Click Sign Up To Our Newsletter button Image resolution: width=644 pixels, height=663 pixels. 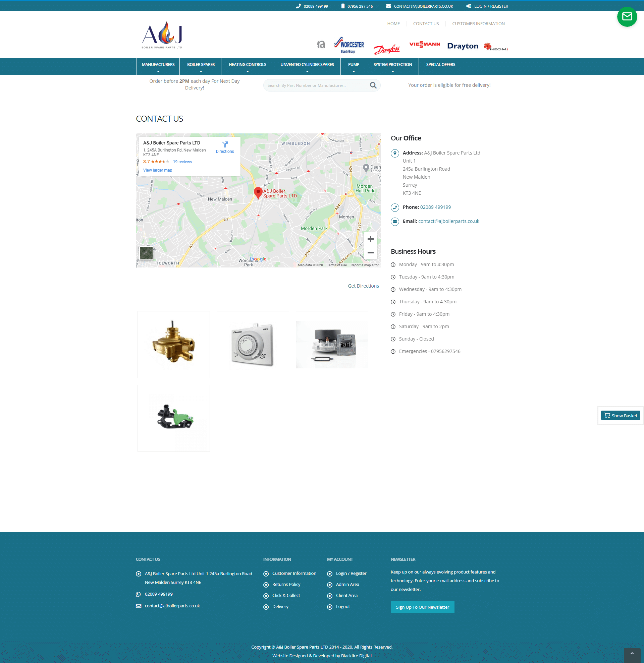click(x=422, y=607)
